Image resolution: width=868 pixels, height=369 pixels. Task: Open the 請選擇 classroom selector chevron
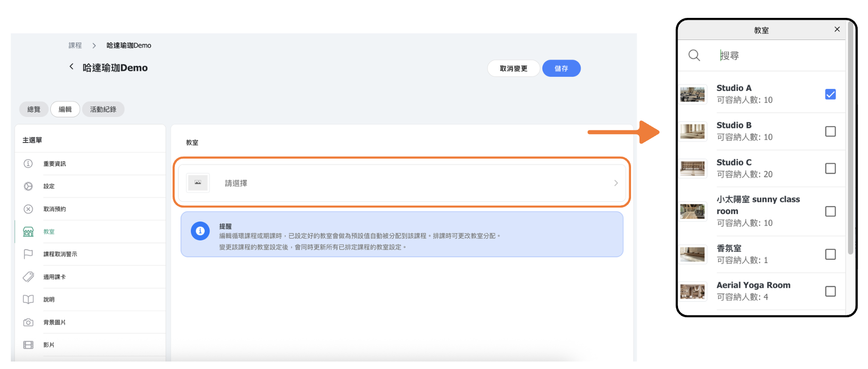(615, 183)
